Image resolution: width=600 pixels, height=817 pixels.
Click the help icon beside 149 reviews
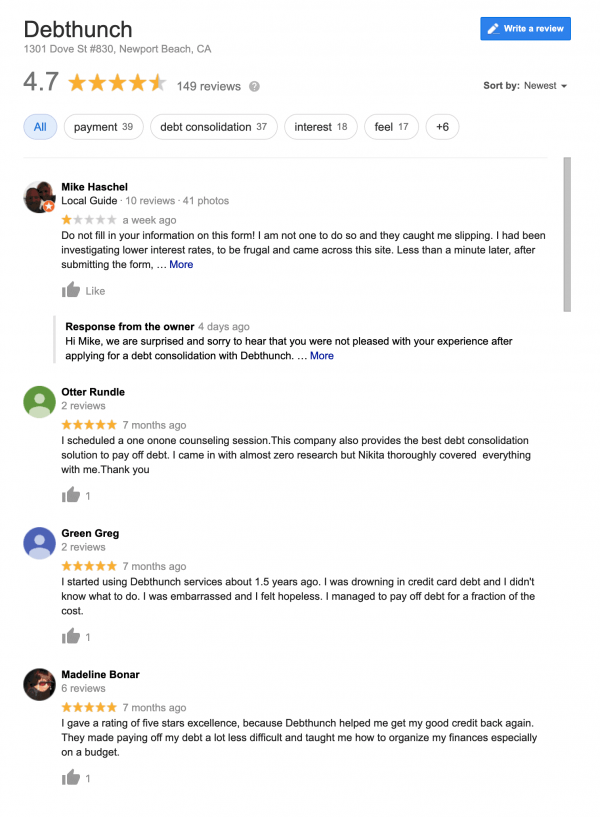254,86
